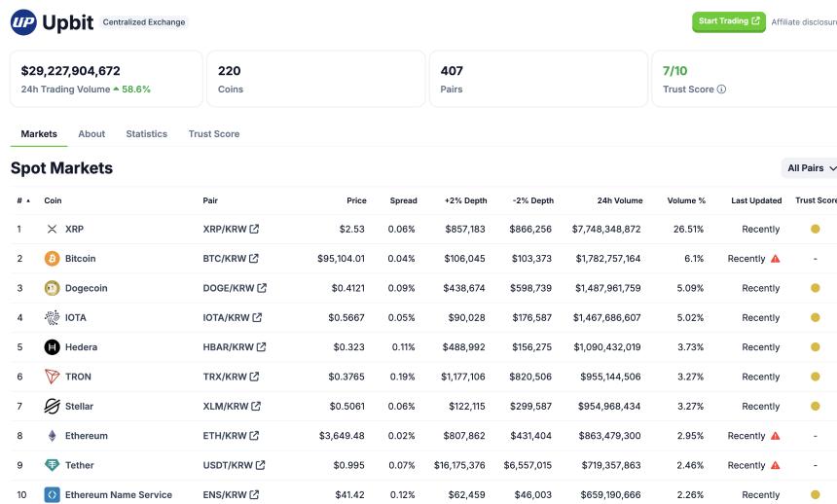Open external link icon beside IOTA/KRW
This screenshot has height=504, width=837.
257,317
